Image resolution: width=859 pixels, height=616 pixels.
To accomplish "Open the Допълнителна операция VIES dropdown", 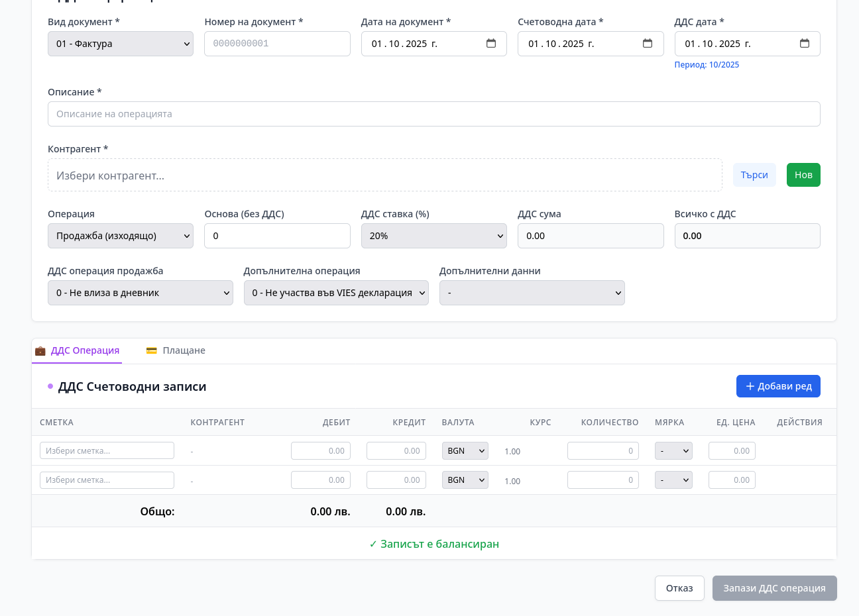I will click(x=336, y=293).
